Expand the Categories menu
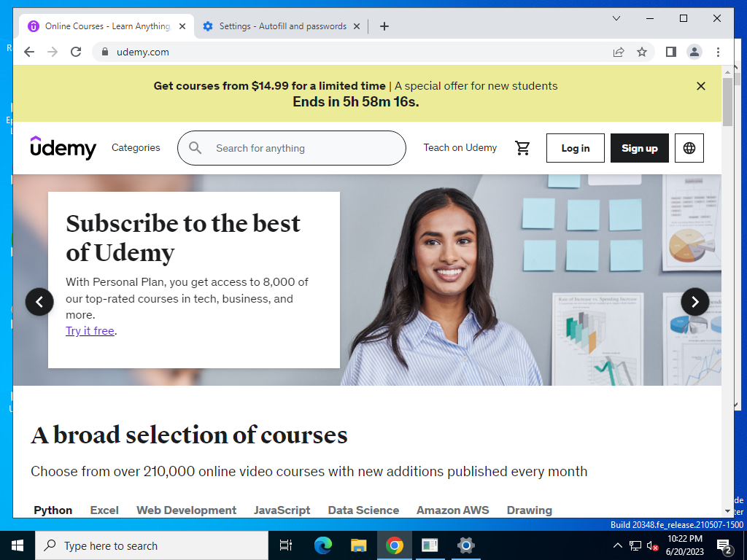The image size is (747, 560). point(136,147)
